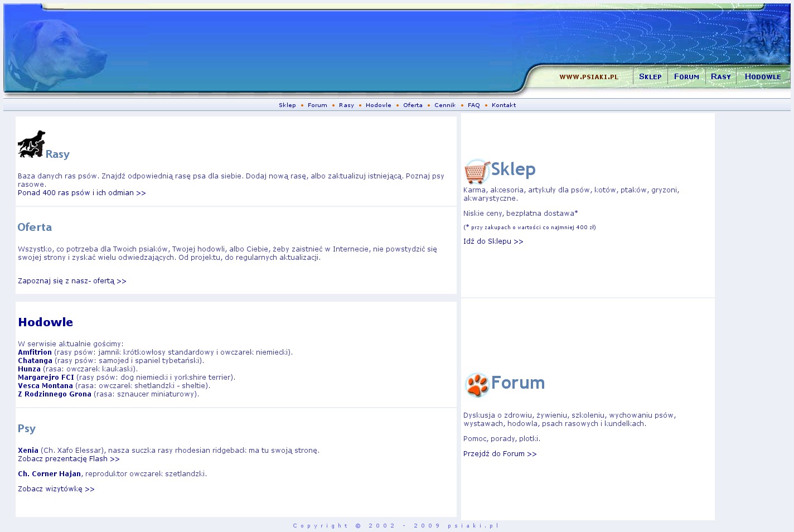Open Oferta in the secondary navigation bar
This screenshot has width=794, height=532.
tap(413, 105)
